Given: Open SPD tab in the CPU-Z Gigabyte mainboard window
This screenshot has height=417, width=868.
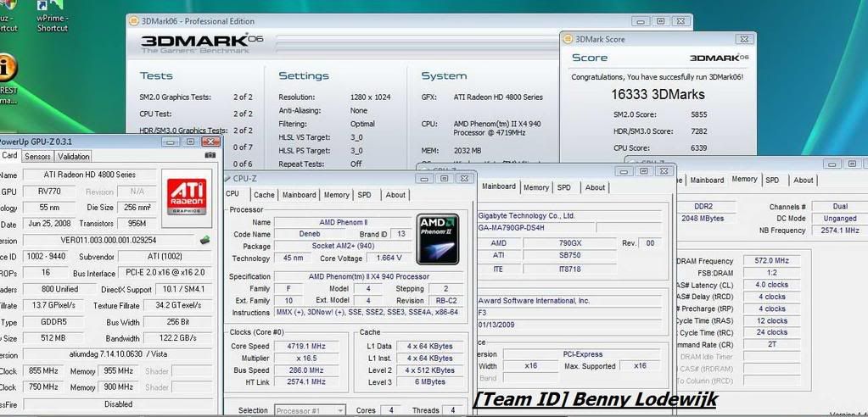Looking at the screenshot, I should [x=564, y=188].
